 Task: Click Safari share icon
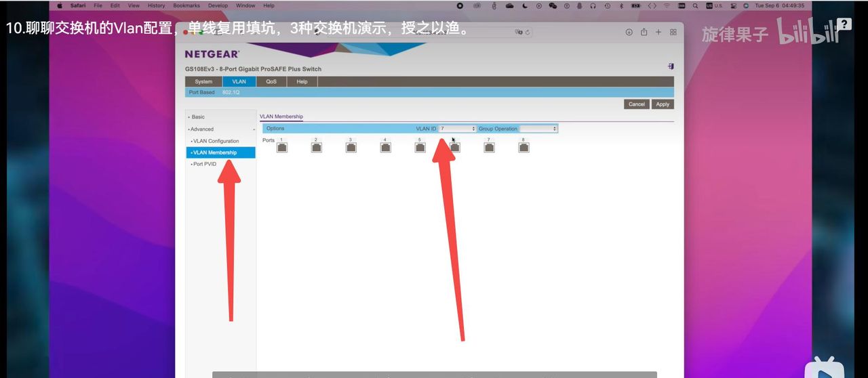pyautogui.click(x=644, y=32)
